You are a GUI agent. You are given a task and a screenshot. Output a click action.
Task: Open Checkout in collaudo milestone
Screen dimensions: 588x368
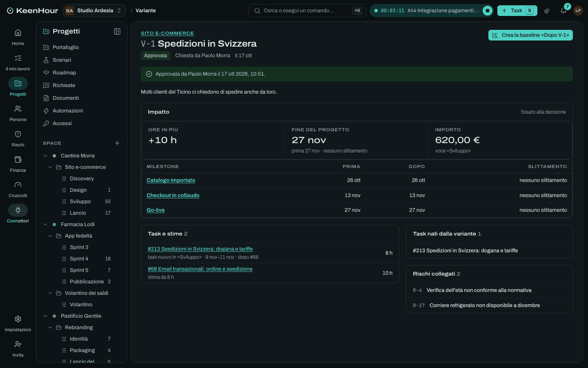tap(173, 195)
